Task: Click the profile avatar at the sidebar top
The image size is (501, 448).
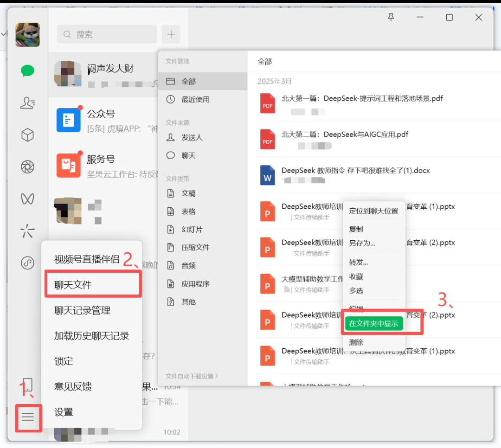Action: (27, 34)
